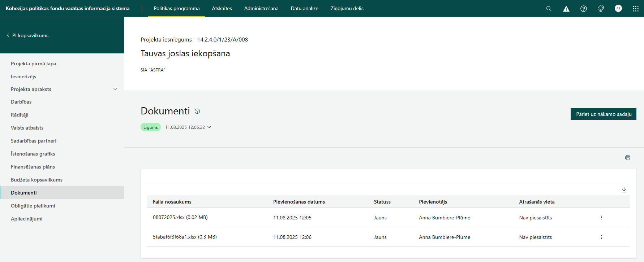Click date 11.08.2025 12:05 cell
The image size is (644, 262).
[292, 218]
